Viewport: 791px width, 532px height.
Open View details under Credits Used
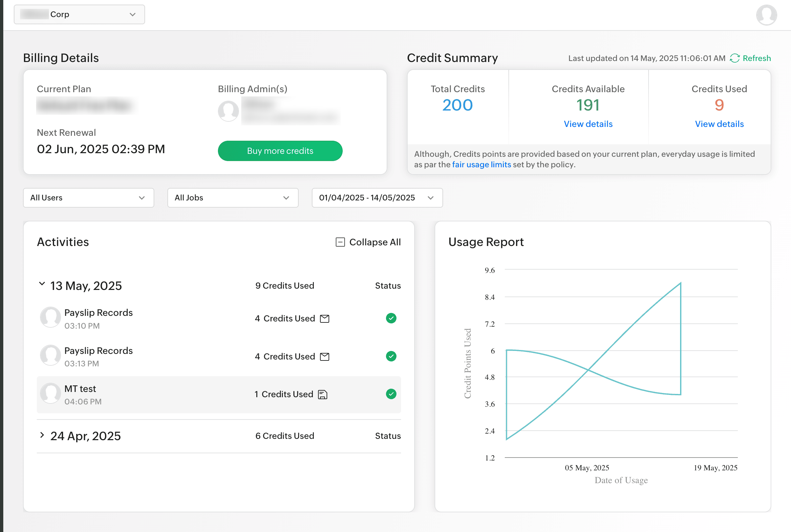pyautogui.click(x=719, y=124)
